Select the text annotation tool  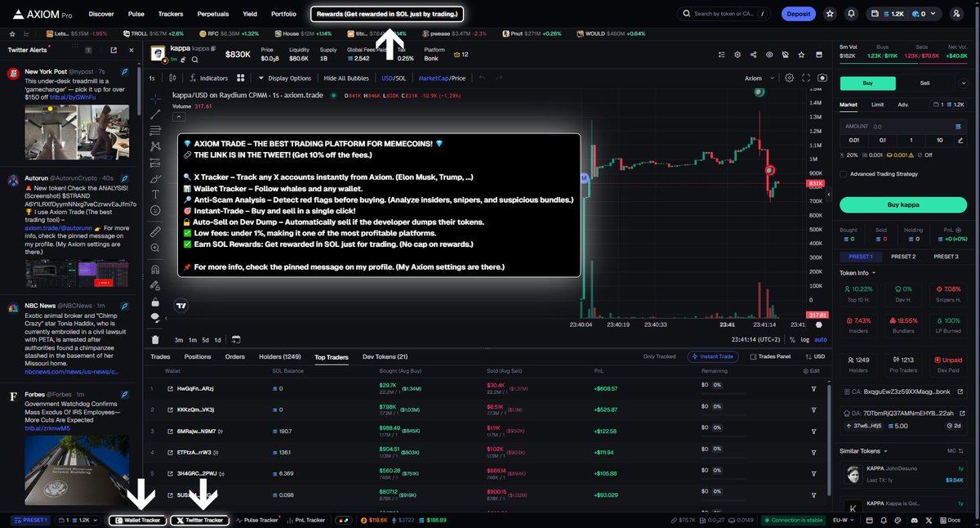[155, 194]
